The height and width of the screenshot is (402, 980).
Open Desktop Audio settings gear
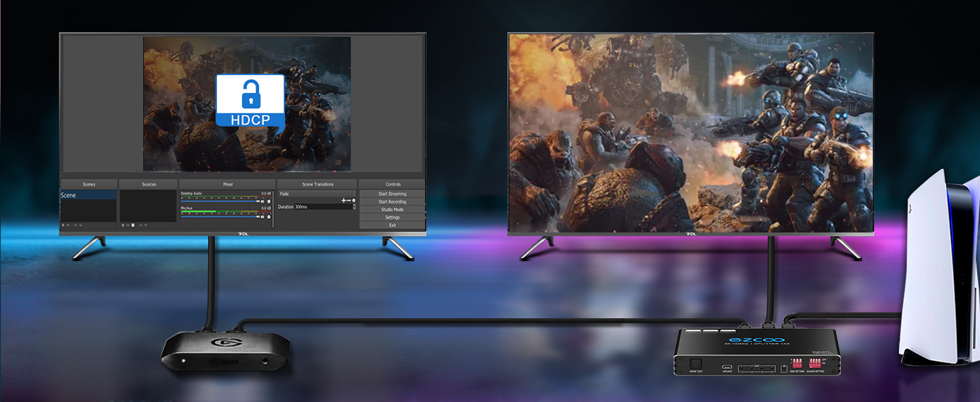tap(269, 201)
